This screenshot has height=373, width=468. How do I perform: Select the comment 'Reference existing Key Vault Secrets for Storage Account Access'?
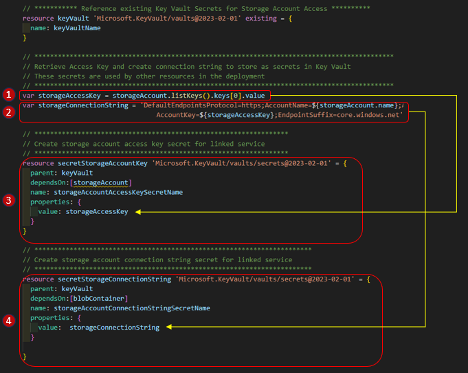click(204, 9)
